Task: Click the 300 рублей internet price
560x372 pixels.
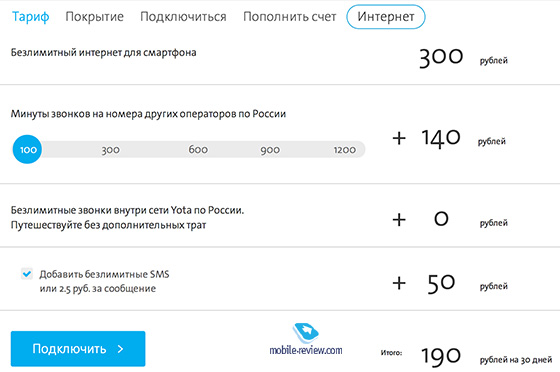Action: (x=463, y=57)
